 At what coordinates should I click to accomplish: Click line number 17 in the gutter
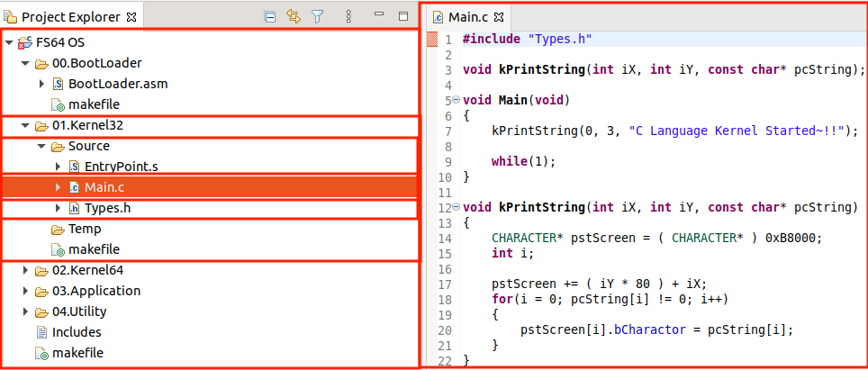coord(445,284)
